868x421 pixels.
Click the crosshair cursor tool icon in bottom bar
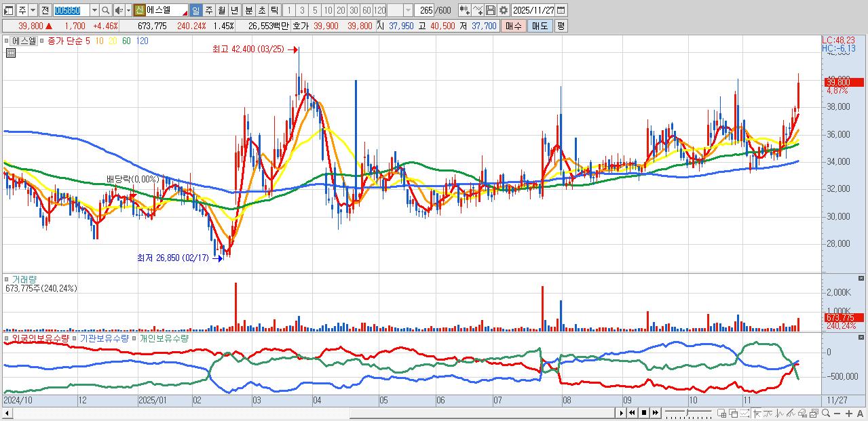click(x=757, y=413)
